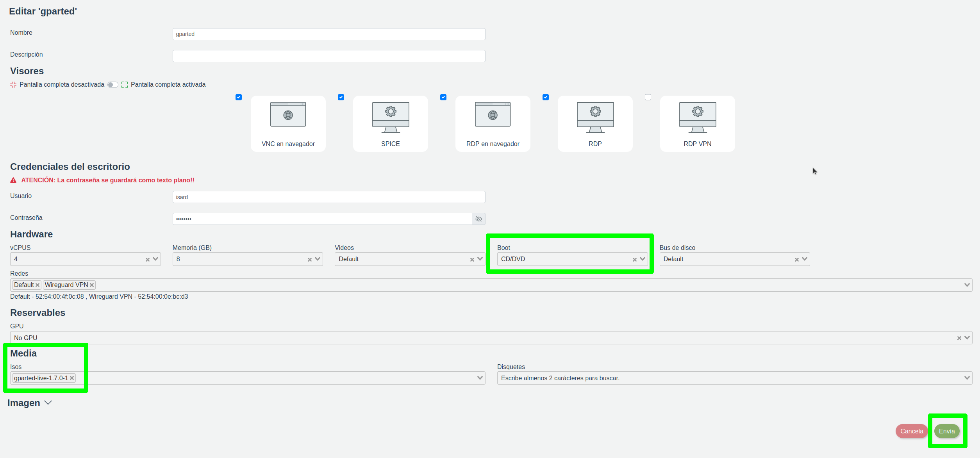Open the GPU reservables dropdown
This screenshot has height=458, width=980.
point(967,338)
